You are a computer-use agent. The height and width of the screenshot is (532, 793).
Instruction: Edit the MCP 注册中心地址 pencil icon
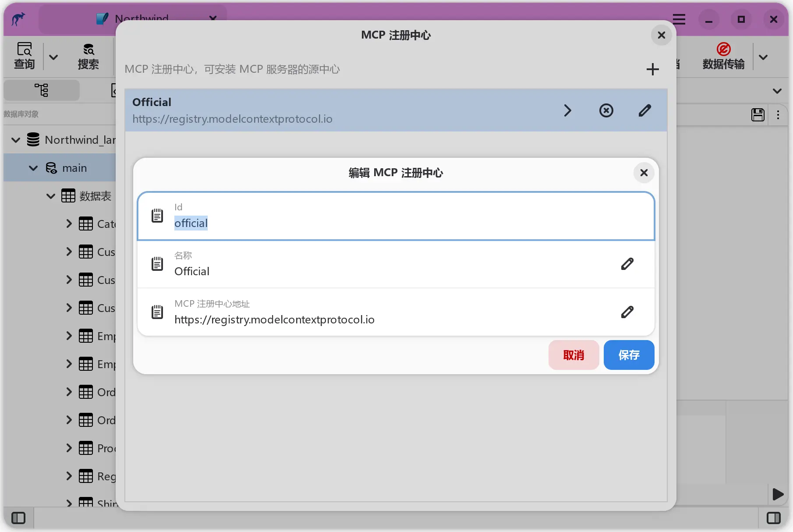627,312
